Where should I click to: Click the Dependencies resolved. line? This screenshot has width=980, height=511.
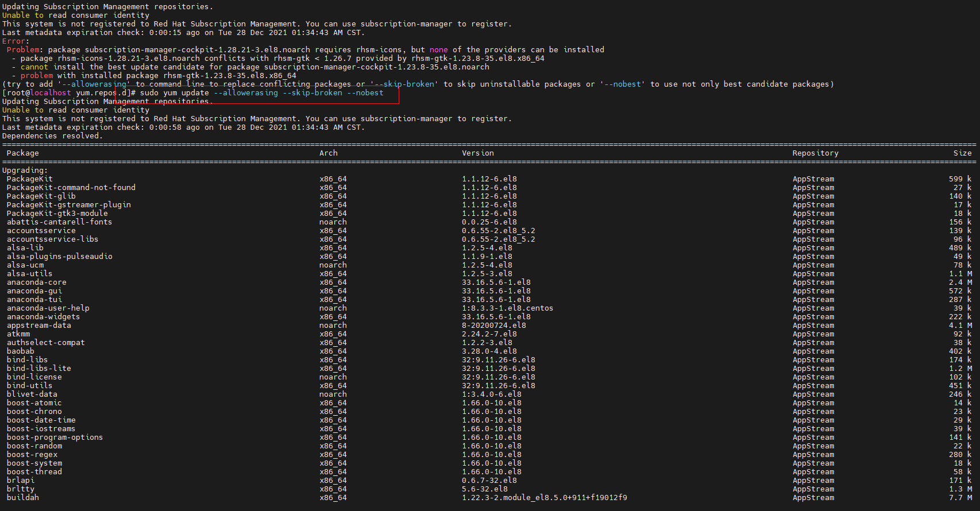(53, 136)
